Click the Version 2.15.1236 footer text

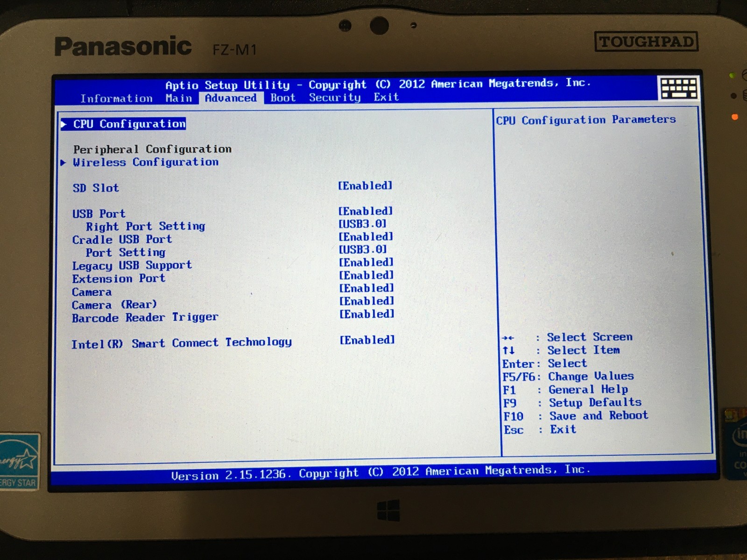coord(381,473)
